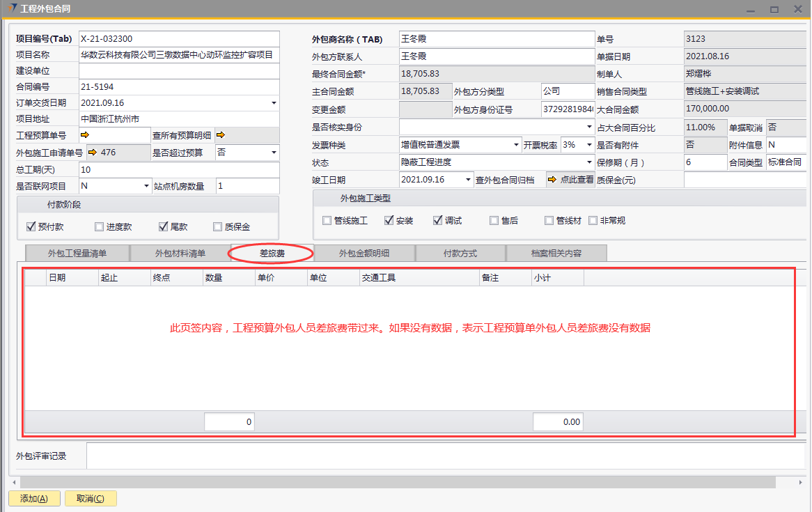The image size is (812, 512).
Task: Click the window title icon for 工程外包合同
Action: pyautogui.click(x=14, y=8)
